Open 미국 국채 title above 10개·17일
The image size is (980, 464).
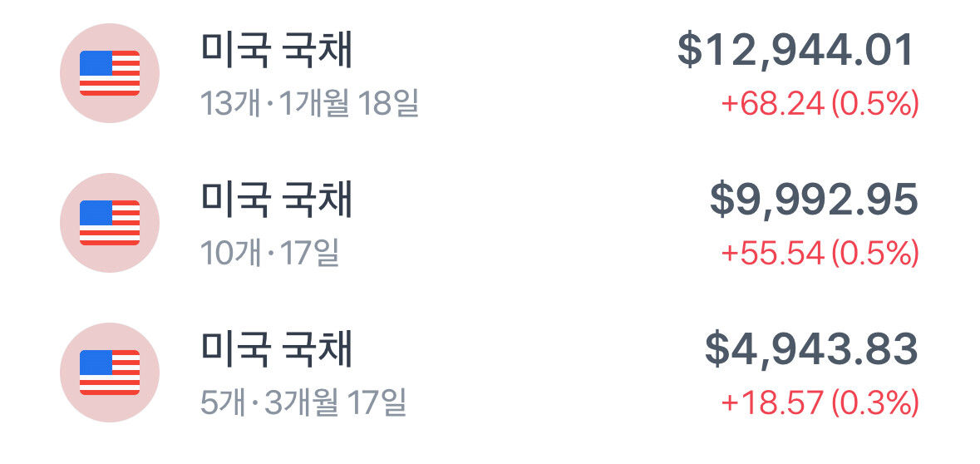277,200
